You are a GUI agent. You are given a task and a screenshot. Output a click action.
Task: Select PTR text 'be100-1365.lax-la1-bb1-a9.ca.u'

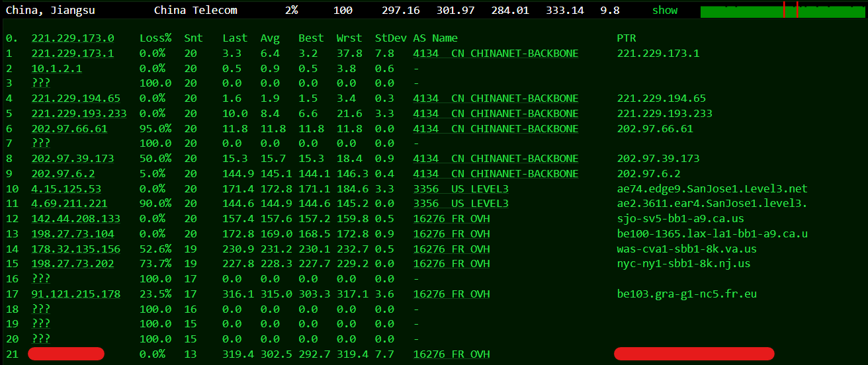coord(713,234)
